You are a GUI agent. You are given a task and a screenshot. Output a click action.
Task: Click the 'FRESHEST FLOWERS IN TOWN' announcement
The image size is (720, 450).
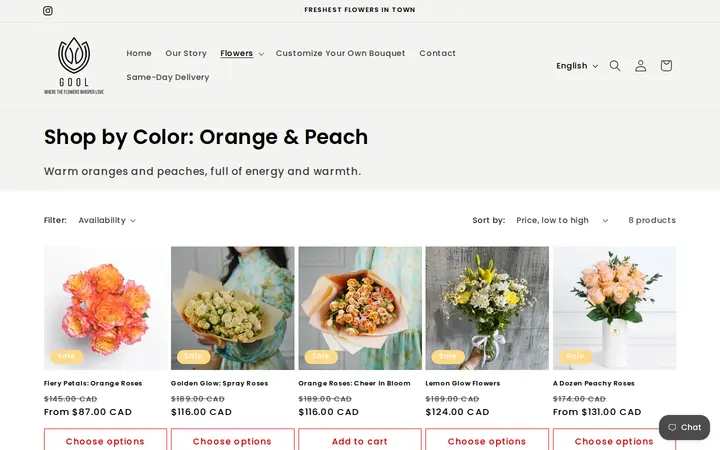point(360,10)
